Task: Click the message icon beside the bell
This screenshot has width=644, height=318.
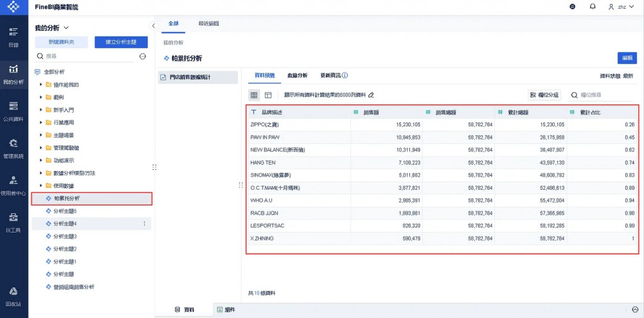Action: pos(572,6)
